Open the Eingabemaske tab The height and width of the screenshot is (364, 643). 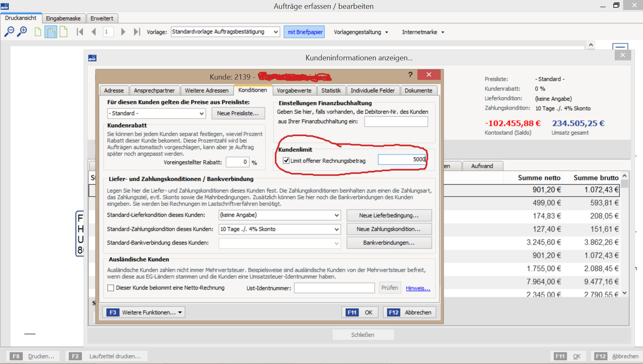63,18
